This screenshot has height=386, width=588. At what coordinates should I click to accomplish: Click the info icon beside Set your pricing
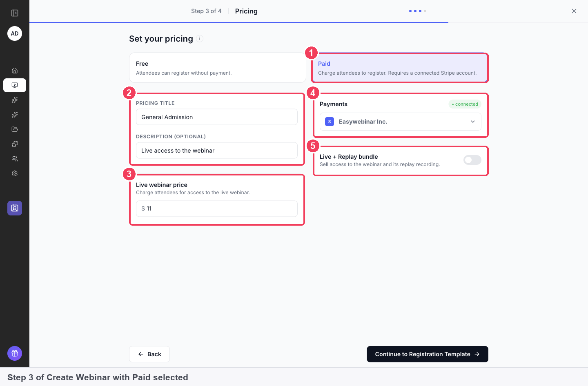point(200,39)
